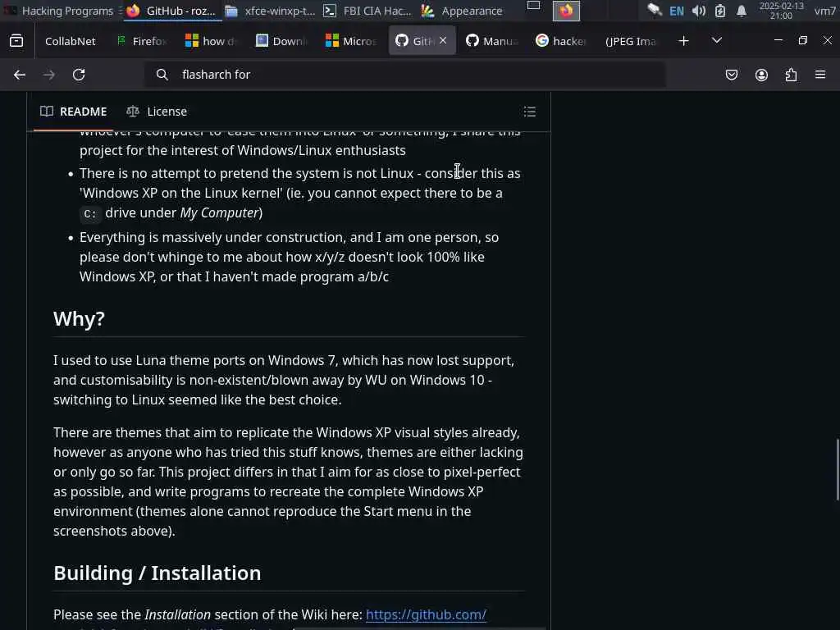This screenshot has height=630, width=840.
Task: Open the Firefox account icon
Action: tap(761, 75)
